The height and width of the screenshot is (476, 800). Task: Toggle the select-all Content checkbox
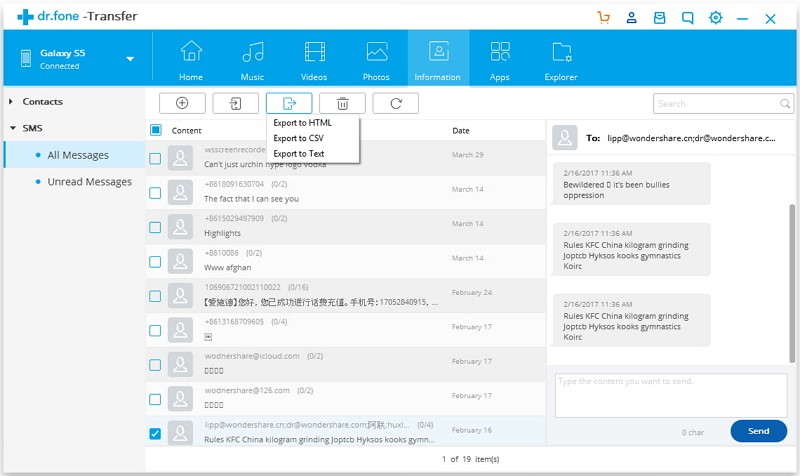(156, 130)
